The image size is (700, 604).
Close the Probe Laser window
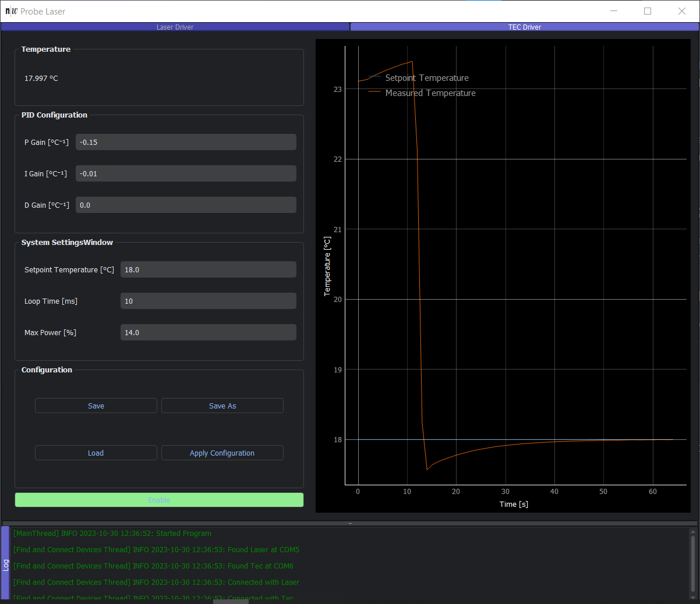[x=682, y=11]
